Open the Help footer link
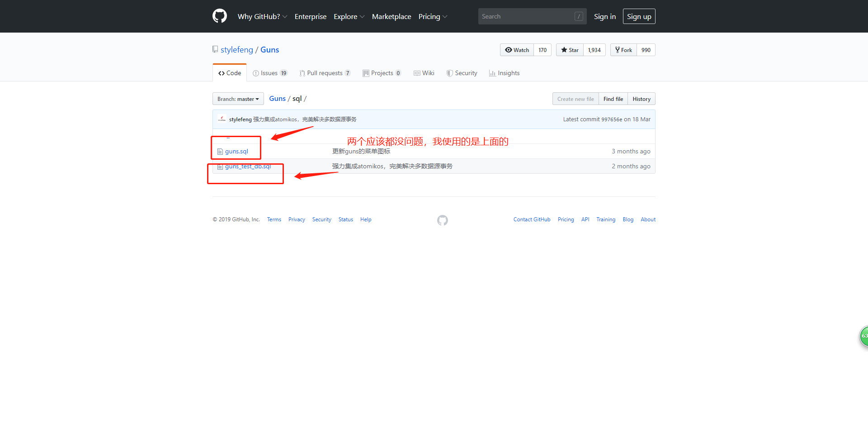The image size is (868, 424). point(366,219)
